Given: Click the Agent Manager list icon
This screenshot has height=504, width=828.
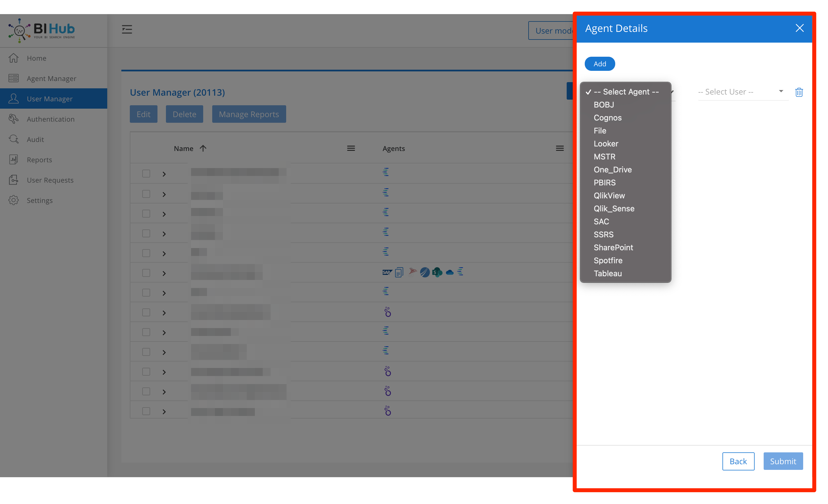Looking at the screenshot, I should point(14,78).
